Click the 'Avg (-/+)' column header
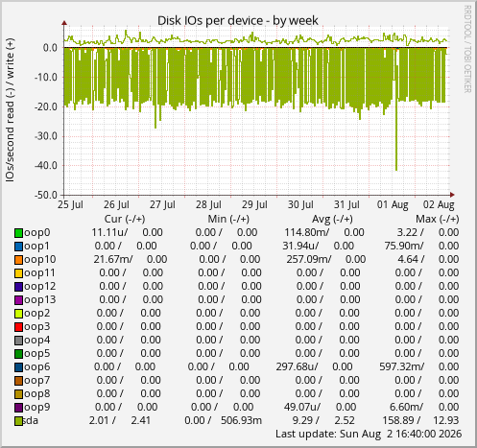This screenshot has width=477, height=448. 332,219
